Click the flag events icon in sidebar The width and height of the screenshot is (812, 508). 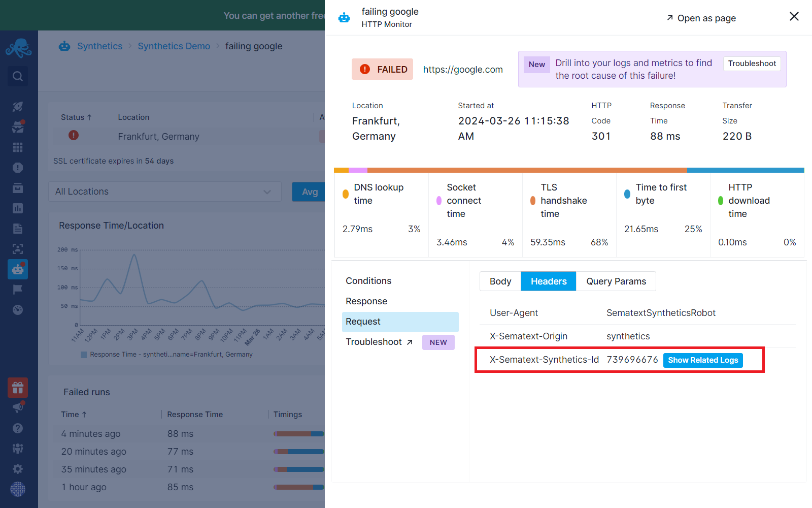click(18, 290)
